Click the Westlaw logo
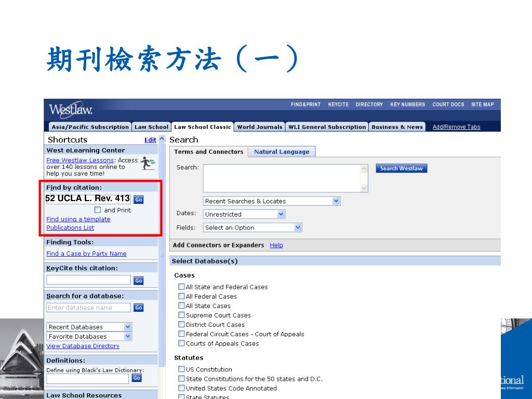532x399 pixels. click(71, 110)
